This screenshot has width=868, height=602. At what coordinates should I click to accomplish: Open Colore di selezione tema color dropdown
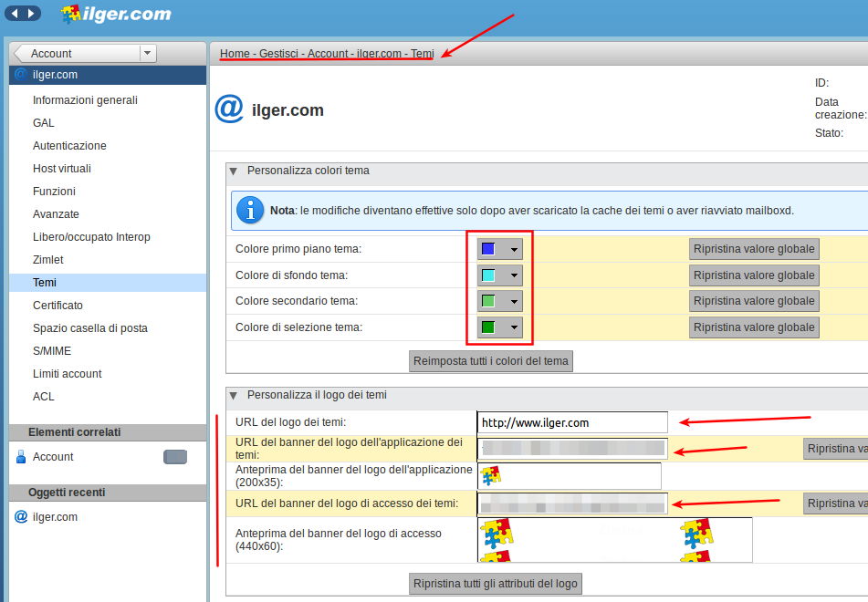514,327
